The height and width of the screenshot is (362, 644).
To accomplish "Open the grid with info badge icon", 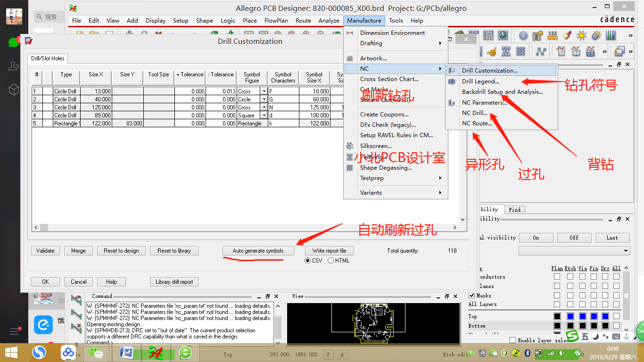I will [x=537, y=35].
